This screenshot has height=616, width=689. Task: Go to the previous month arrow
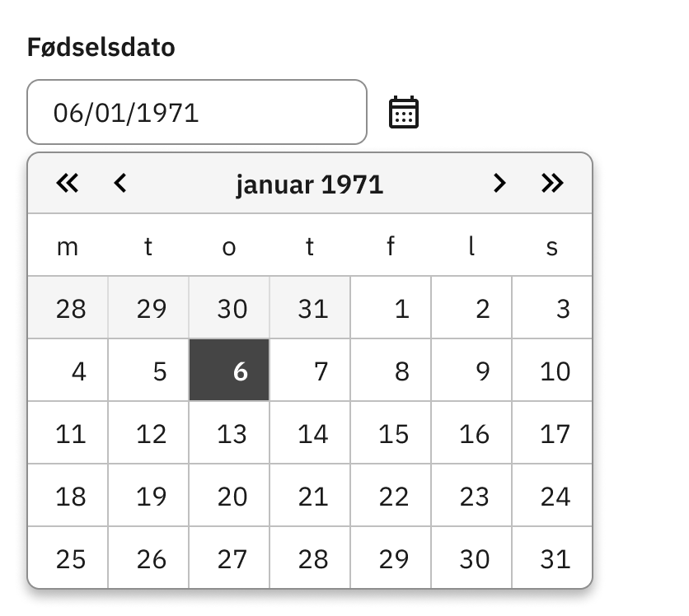pyautogui.click(x=120, y=183)
